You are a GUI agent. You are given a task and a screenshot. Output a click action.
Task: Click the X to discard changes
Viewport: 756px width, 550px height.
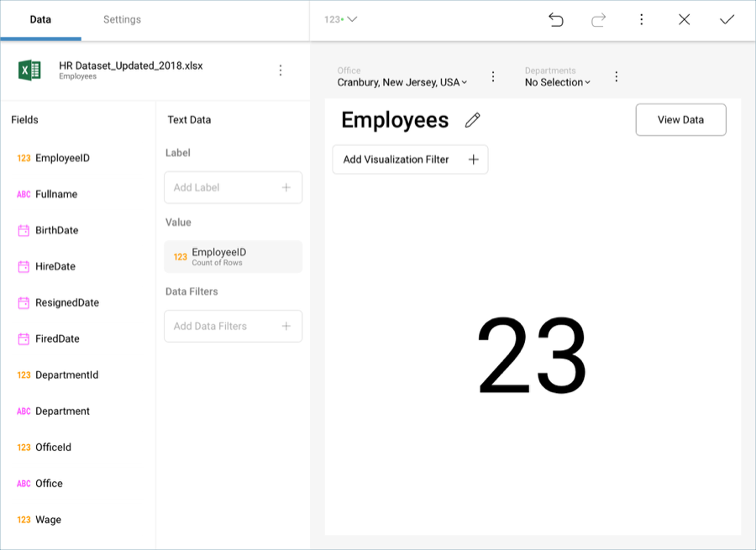coord(684,19)
